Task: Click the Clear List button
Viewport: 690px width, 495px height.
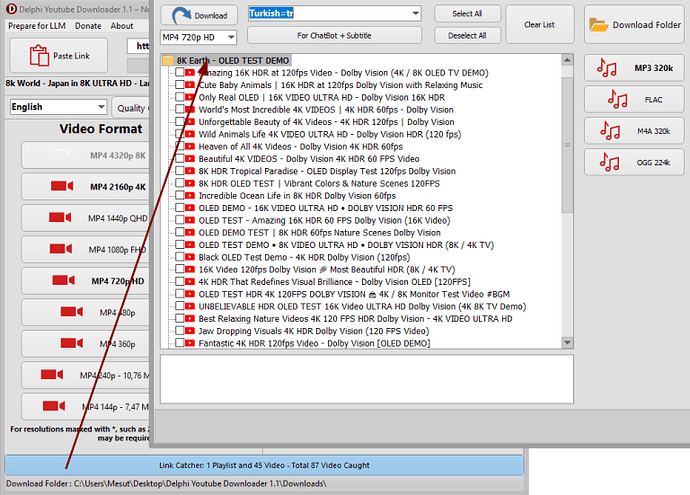Action: [540, 25]
